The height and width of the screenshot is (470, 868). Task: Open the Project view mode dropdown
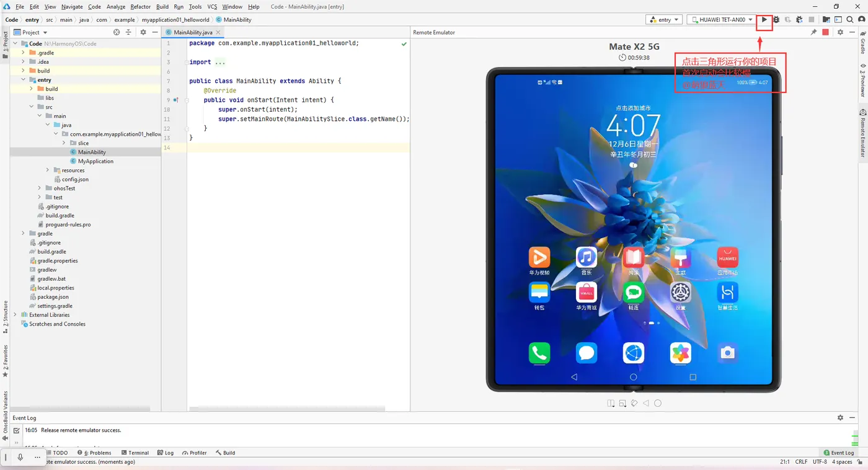(31, 32)
